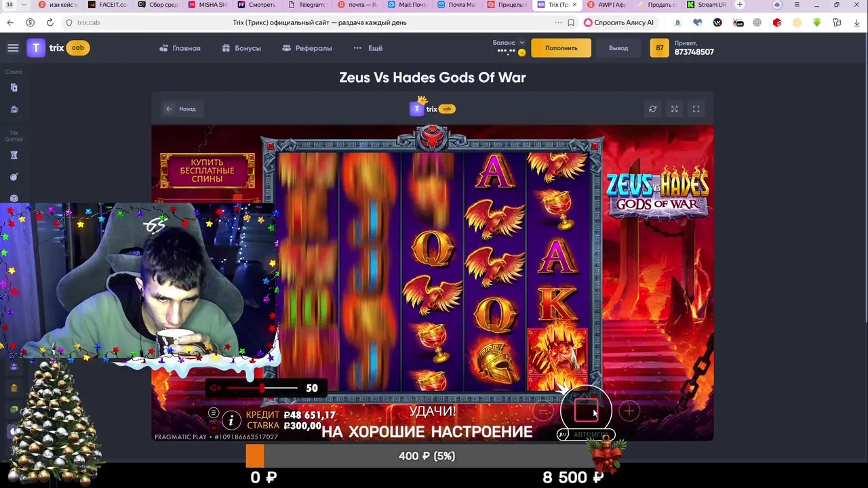
Task: Open the VK extension icon
Action: (717, 22)
